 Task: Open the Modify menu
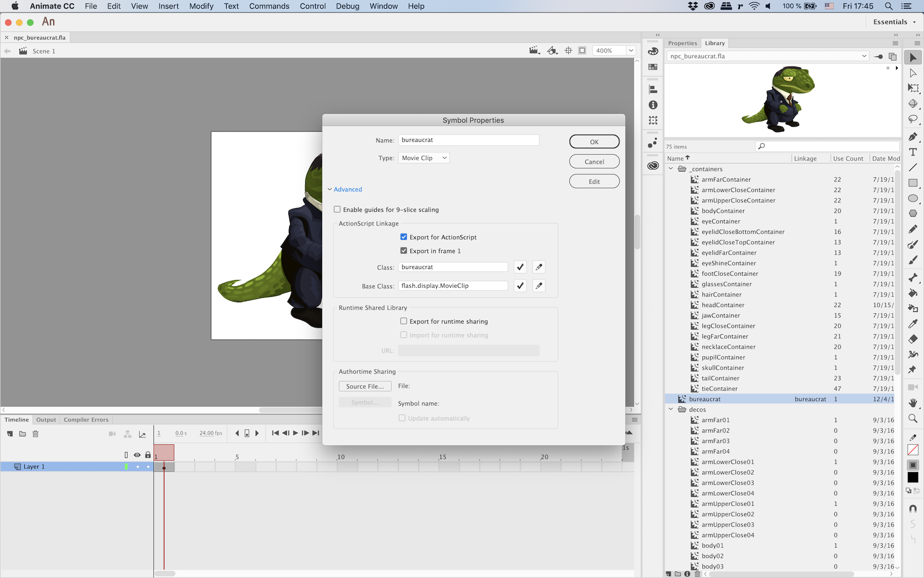tap(201, 6)
